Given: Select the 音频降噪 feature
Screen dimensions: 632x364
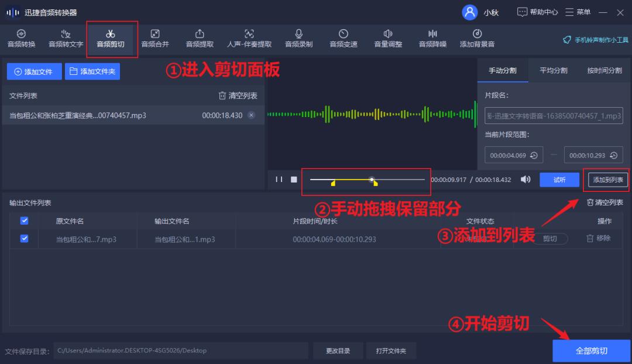Looking at the screenshot, I should [432, 38].
